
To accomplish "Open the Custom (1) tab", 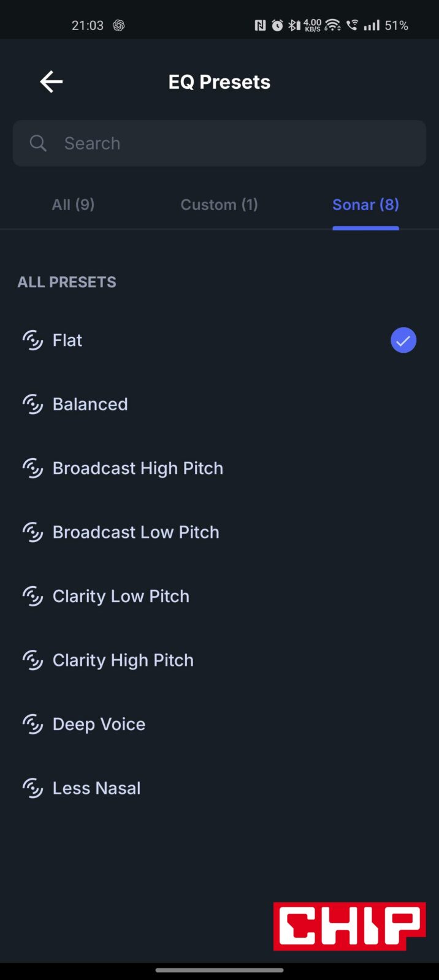I will tap(219, 205).
